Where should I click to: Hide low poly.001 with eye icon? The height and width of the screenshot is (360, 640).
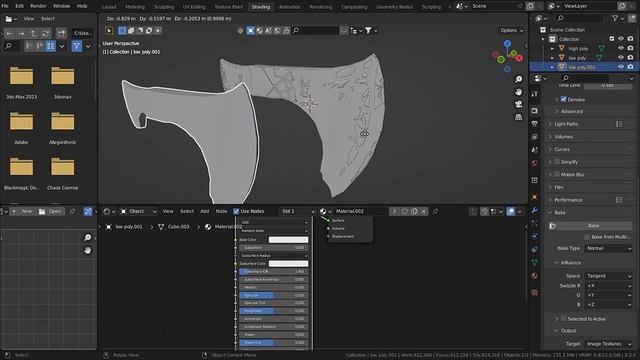coord(621,67)
